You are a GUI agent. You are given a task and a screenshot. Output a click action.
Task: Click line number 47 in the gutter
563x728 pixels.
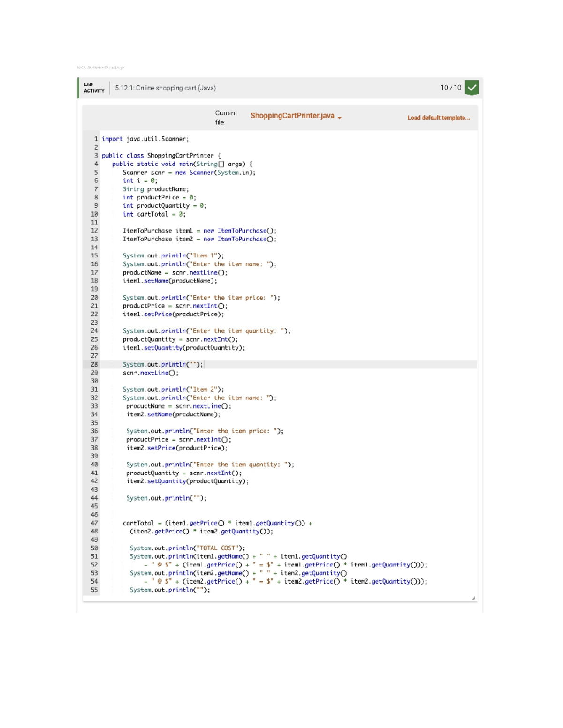(95, 523)
